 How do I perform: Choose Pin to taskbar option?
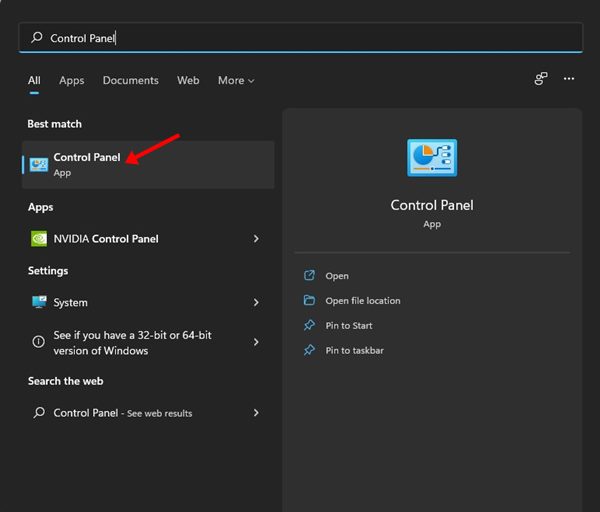pyautogui.click(x=354, y=351)
